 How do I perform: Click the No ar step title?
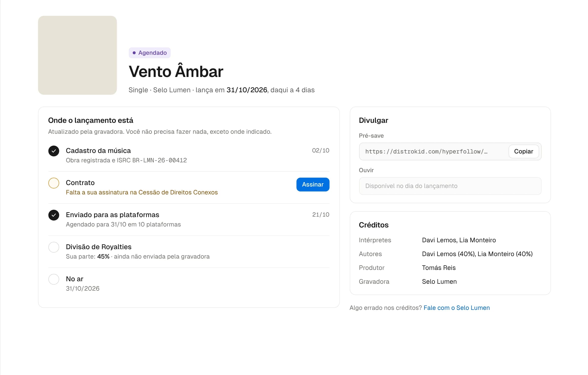[74, 279]
